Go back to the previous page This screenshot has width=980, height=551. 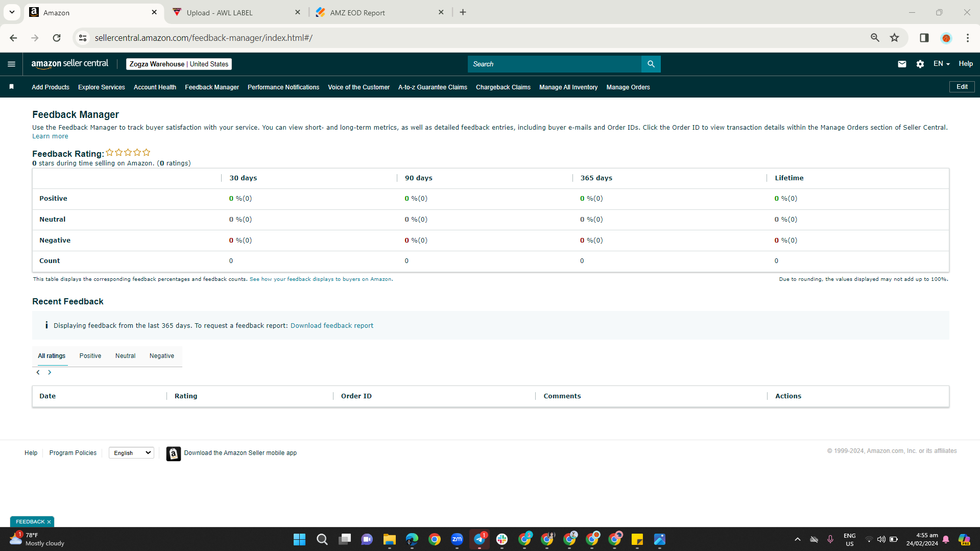coord(13,38)
